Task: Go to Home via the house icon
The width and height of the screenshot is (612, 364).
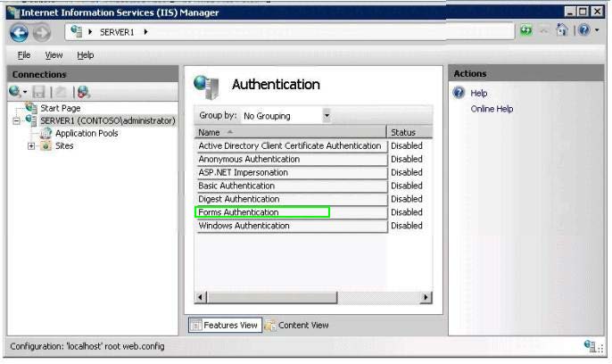Action: (x=562, y=30)
